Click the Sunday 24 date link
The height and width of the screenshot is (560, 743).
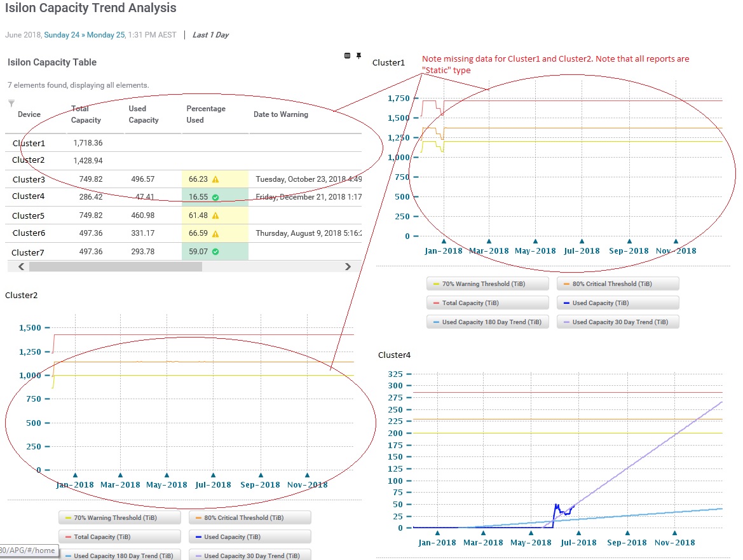tap(62, 35)
